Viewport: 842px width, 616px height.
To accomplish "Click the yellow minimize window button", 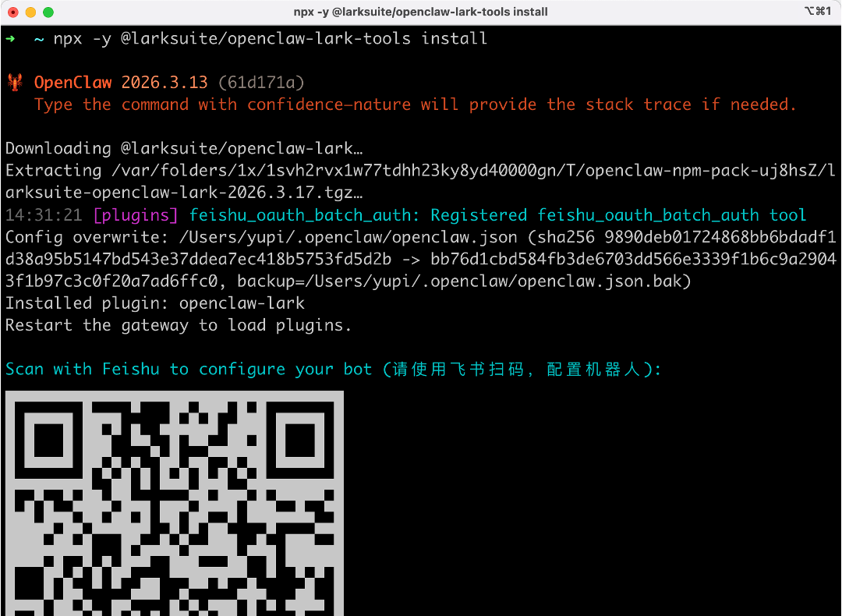I will tap(30, 12).
